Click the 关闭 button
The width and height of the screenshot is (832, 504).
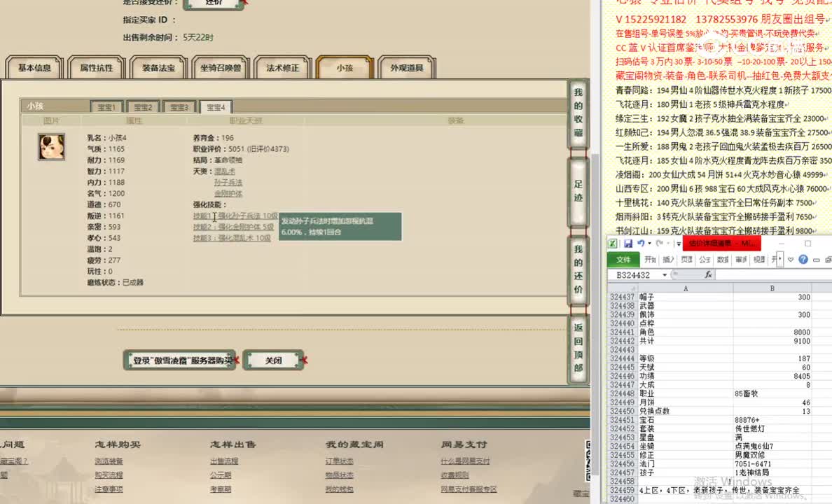tap(274, 360)
